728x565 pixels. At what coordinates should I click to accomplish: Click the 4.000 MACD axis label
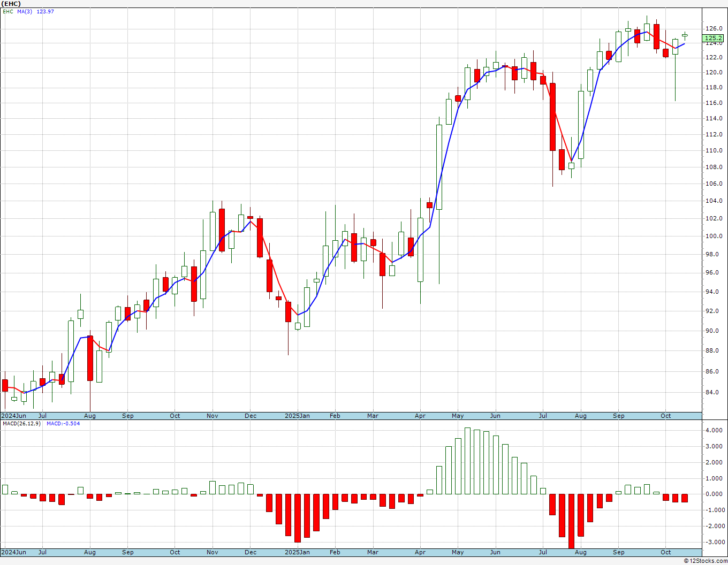714,431
